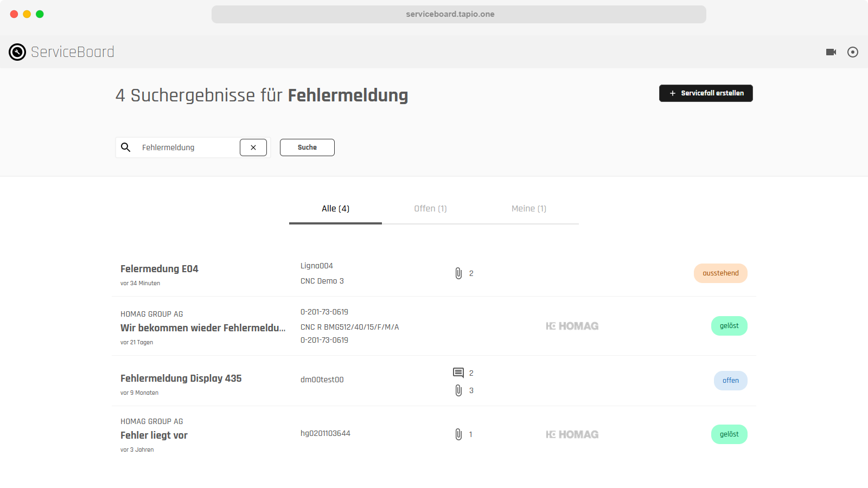Click paperclip icon on Fehler liegt vor
Viewport: 868px width, 488px height.
(x=458, y=434)
